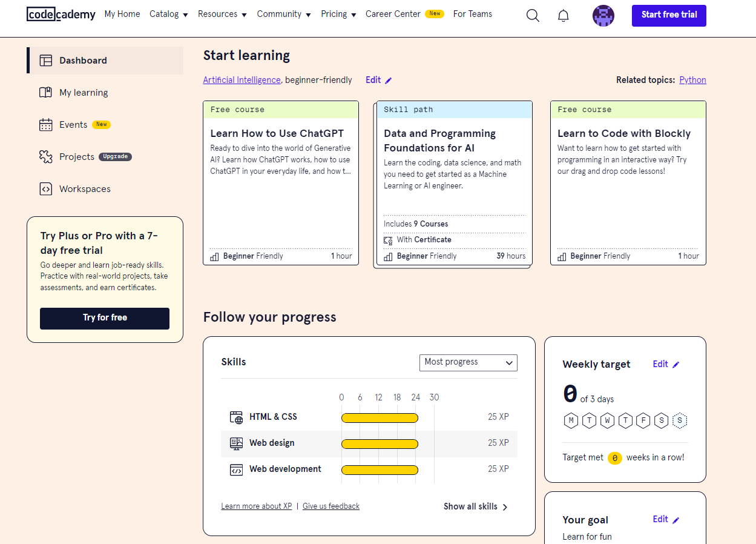Expand the Resources dropdown menu
Image resolution: width=756 pixels, height=544 pixels.
pos(222,14)
